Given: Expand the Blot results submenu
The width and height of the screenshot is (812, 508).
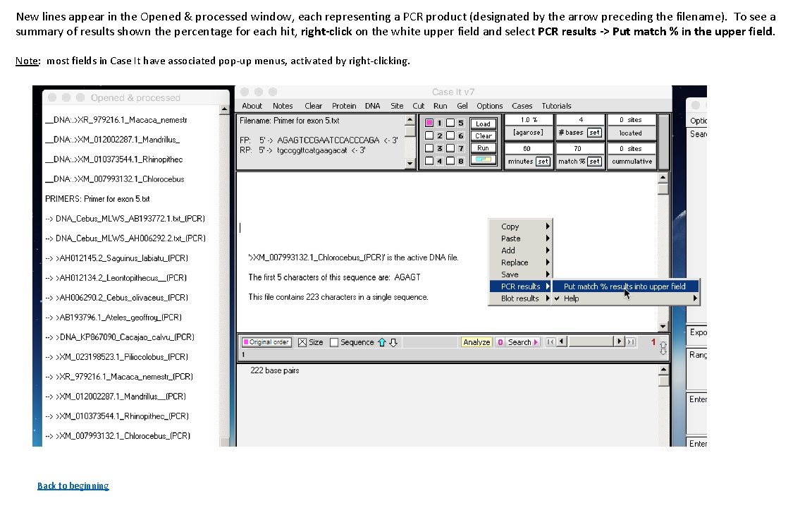Looking at the screenshot, I should click(x=520, y=298).
